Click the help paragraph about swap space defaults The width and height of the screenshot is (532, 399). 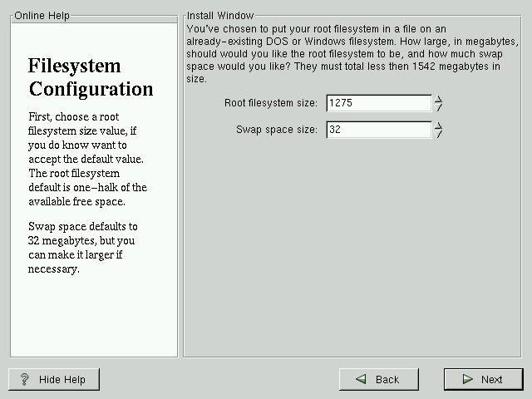tap(83, 248)
